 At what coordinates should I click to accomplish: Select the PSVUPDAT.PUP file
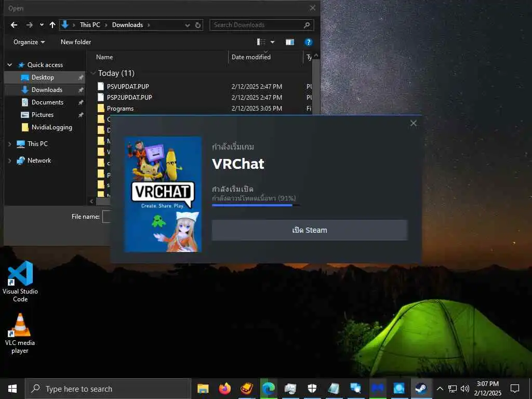point(128,87)
